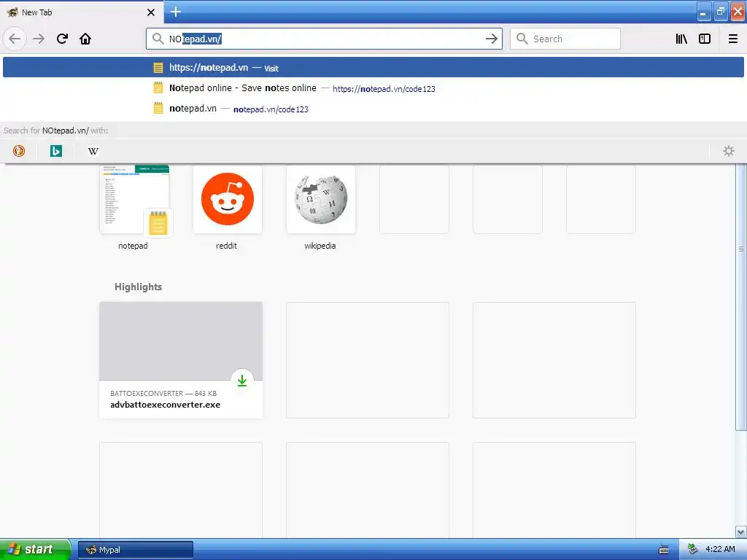Open the Library icon in the toolbar
Viewport: 747px width, 560px height.
681,39
